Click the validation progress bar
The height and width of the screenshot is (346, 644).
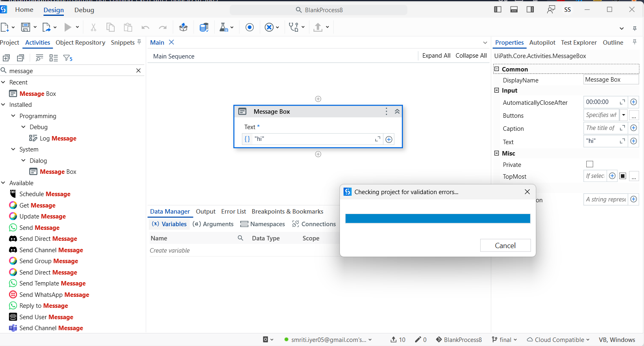[438, 218]
